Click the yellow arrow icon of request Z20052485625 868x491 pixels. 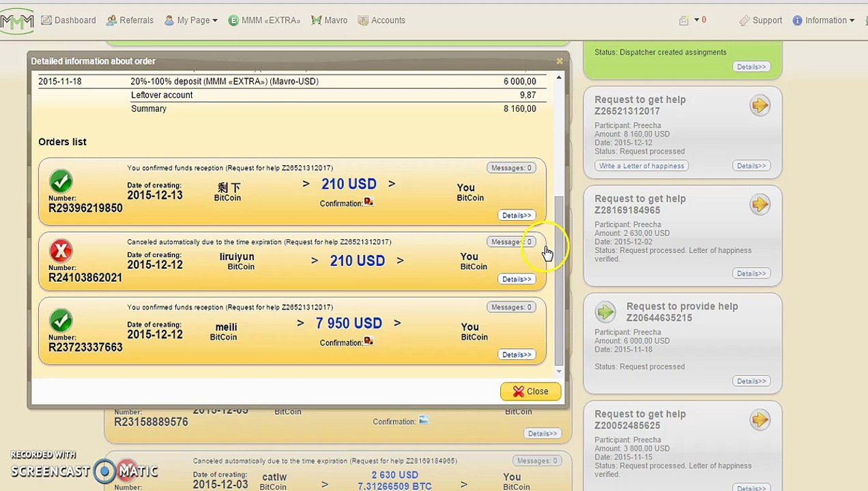pos(759,420)
